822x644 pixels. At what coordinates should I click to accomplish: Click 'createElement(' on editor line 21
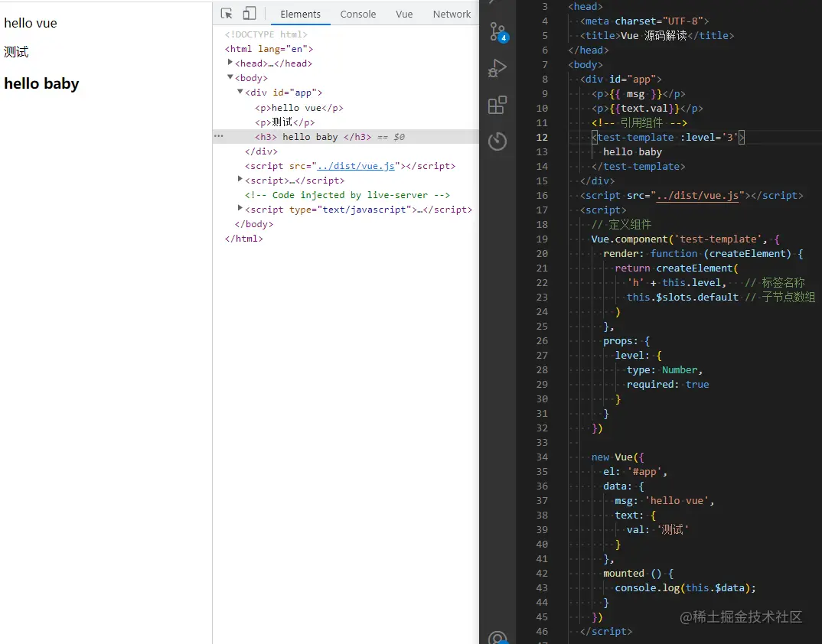697,268
